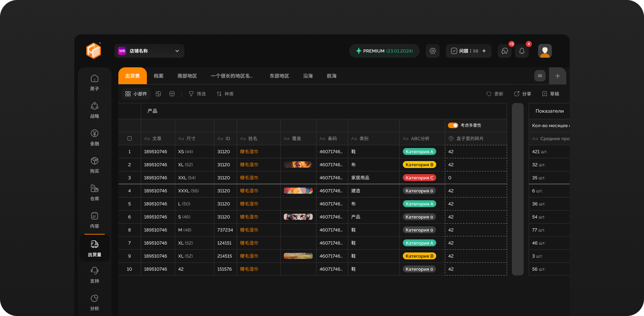The height and width of the screenshot is (316, 644).
Task: Click cover thumbnail in row 4
Action: tap(298, 191)
